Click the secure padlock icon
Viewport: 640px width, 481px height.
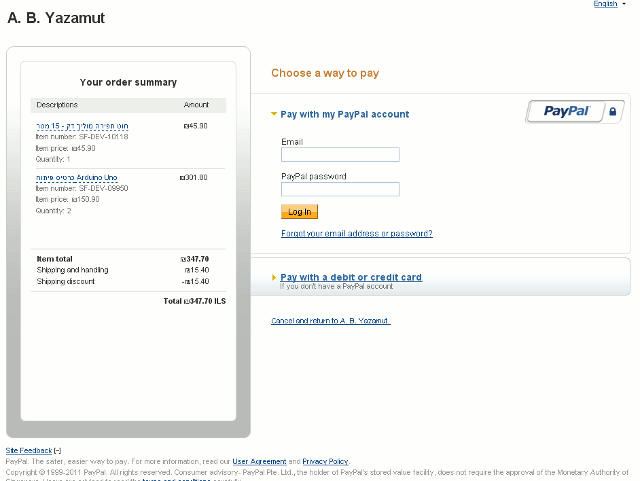[612, 111]
